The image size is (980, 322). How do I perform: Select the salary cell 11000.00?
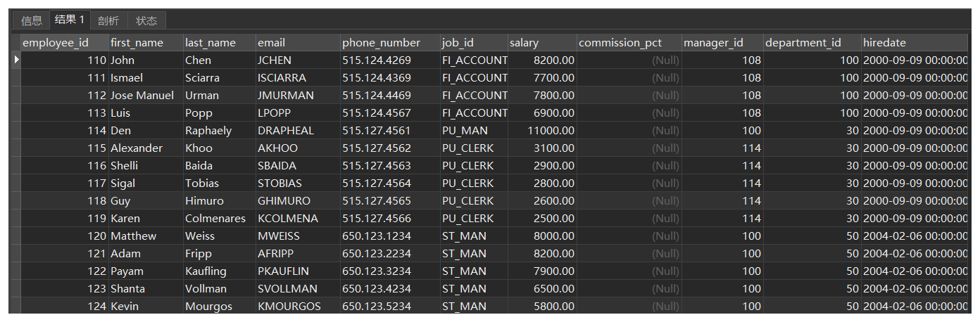541,131
